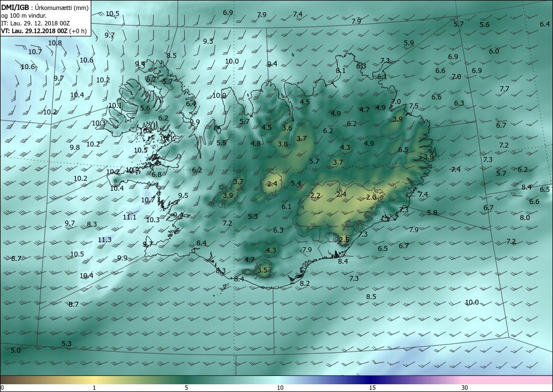Click the 9.3 value on the map
The image size is (553, 392).
click(x=208, y=41)
